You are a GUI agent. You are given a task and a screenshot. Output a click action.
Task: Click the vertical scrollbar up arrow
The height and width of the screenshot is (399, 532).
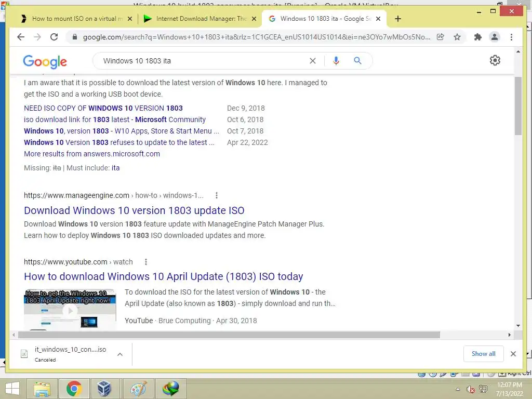(x=518, y=51)
